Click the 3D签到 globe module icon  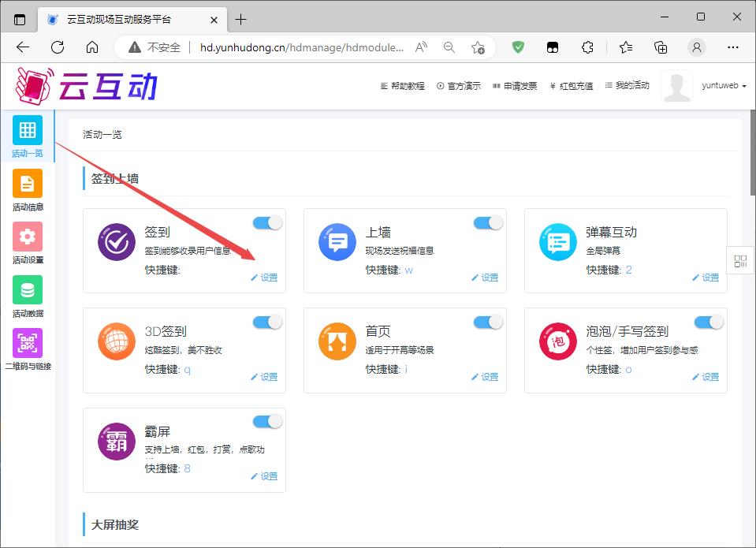pos(117,341)
